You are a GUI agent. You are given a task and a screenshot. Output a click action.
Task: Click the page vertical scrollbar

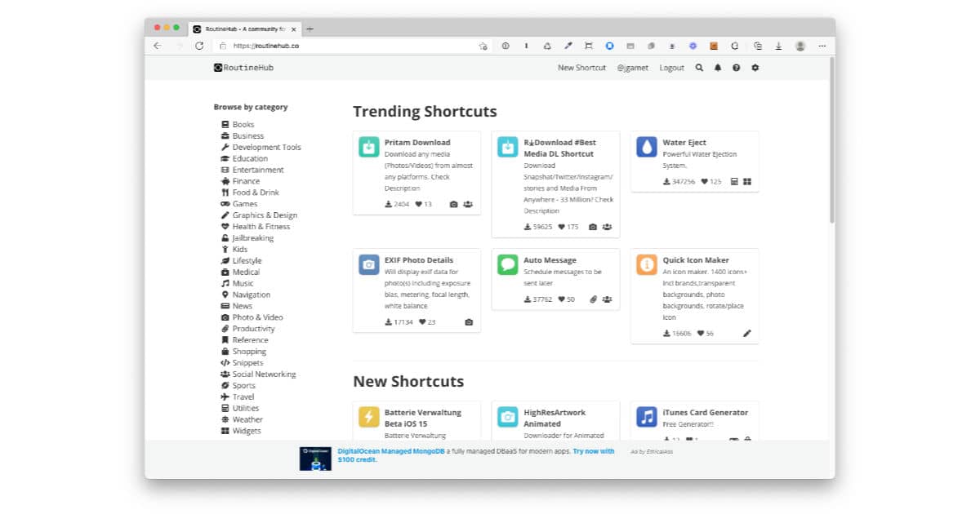tap(831, 139)
